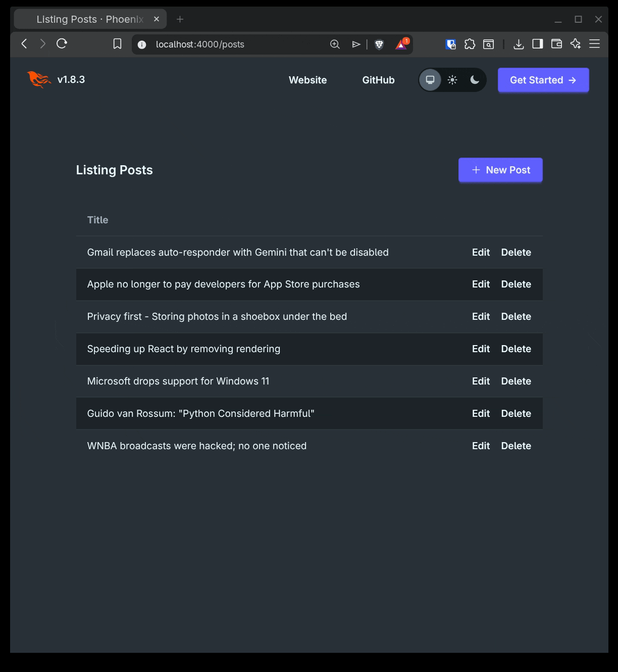This screenshot has width=618, height=672.
Task: Open the browser Extensions puzzle icon
Action: [x=470, y=44]
